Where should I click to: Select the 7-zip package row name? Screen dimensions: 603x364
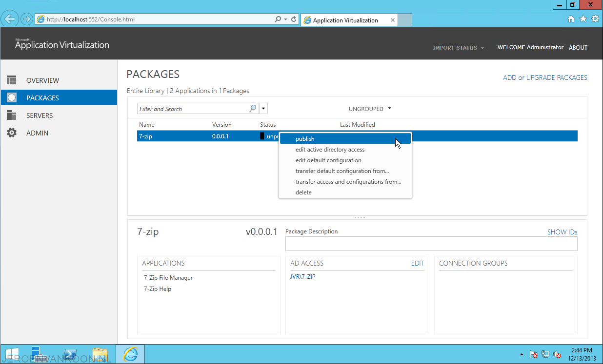[145, 136]
